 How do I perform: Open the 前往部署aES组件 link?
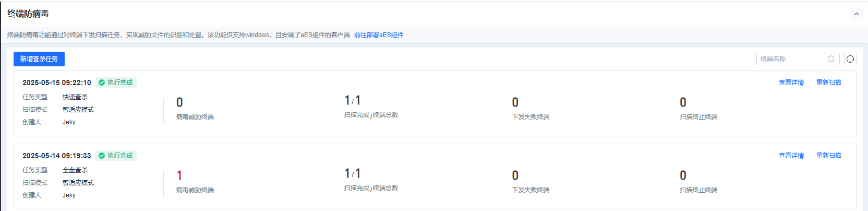click(379, 35)
